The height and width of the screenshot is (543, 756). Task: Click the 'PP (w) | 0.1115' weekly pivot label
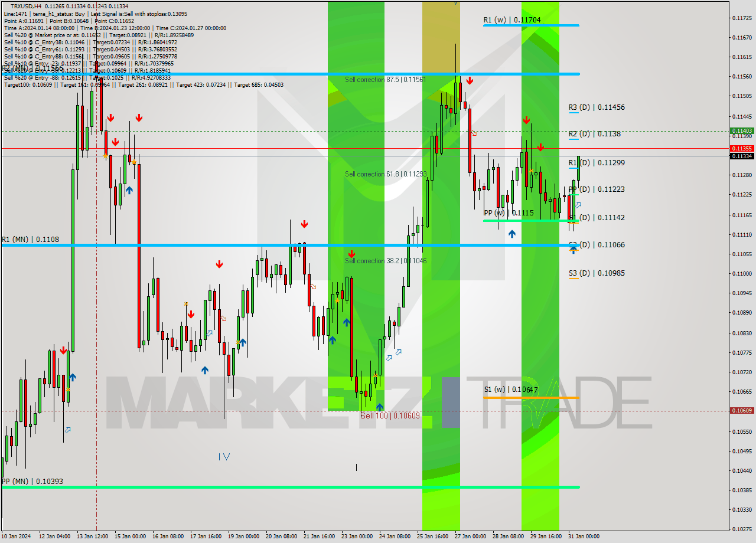(x=509, y=213)
